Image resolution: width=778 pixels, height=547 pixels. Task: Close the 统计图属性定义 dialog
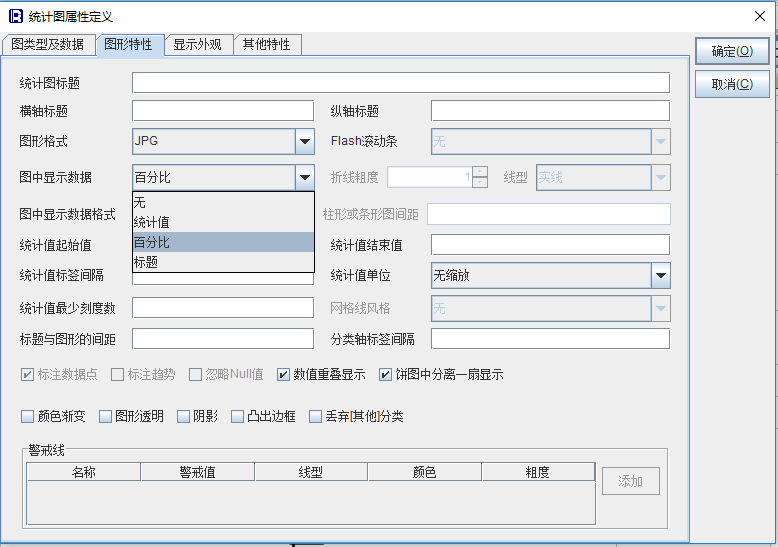[x=760, y=16]
